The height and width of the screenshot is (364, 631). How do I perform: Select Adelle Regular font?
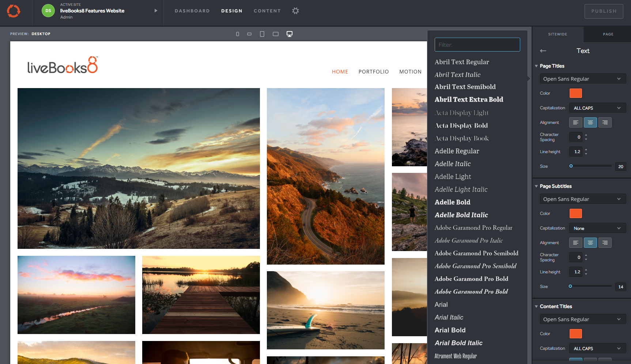point(457,151)
